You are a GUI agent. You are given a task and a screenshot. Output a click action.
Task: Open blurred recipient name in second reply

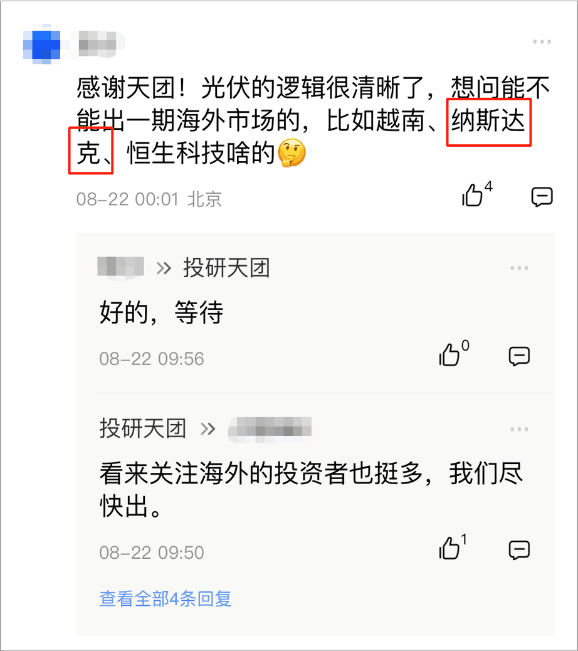[270, 428]
